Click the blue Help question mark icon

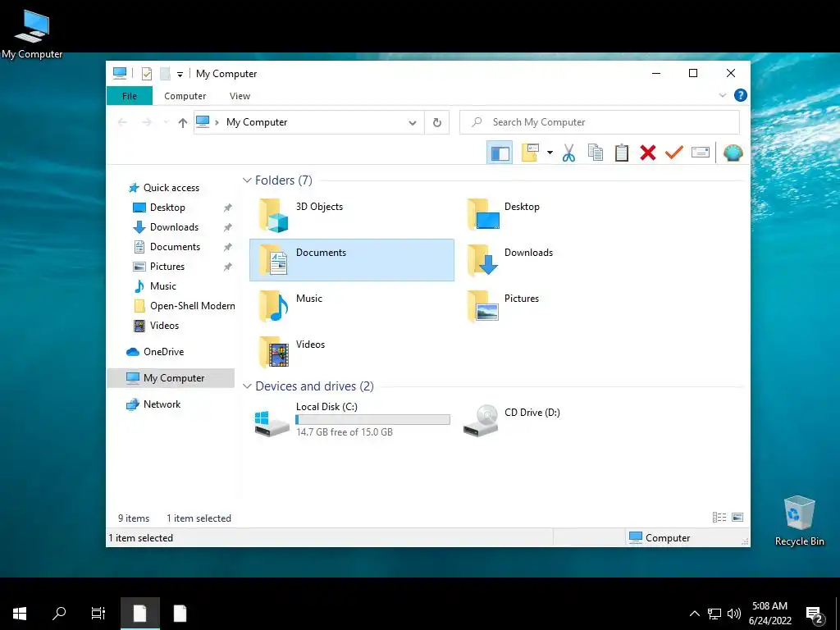click(x=741, y=95)
